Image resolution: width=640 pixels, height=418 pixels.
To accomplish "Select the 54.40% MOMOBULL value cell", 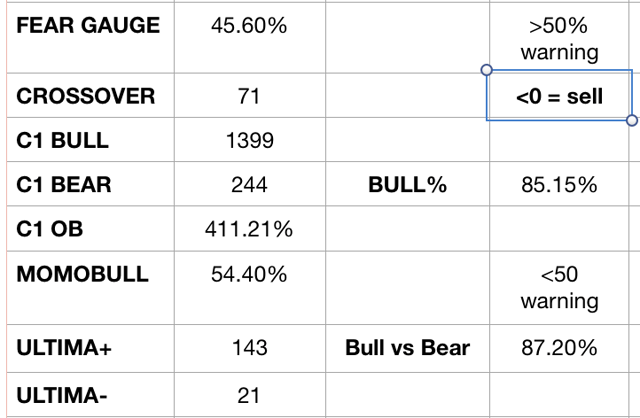I will click(250, 288).
